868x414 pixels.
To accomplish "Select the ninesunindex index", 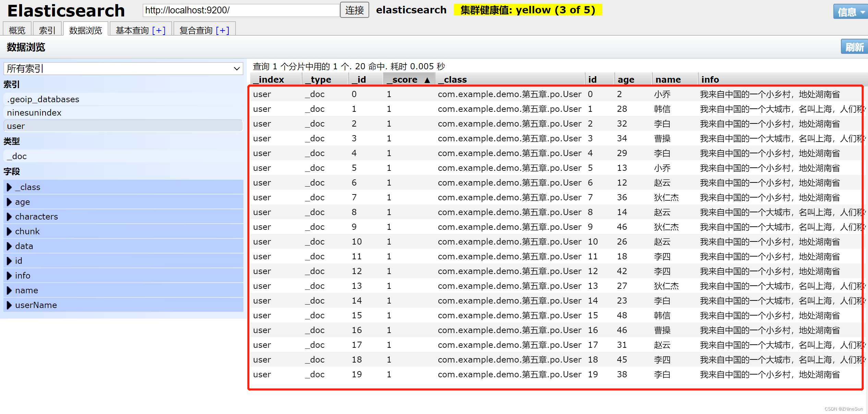I will tap(34, 113).
